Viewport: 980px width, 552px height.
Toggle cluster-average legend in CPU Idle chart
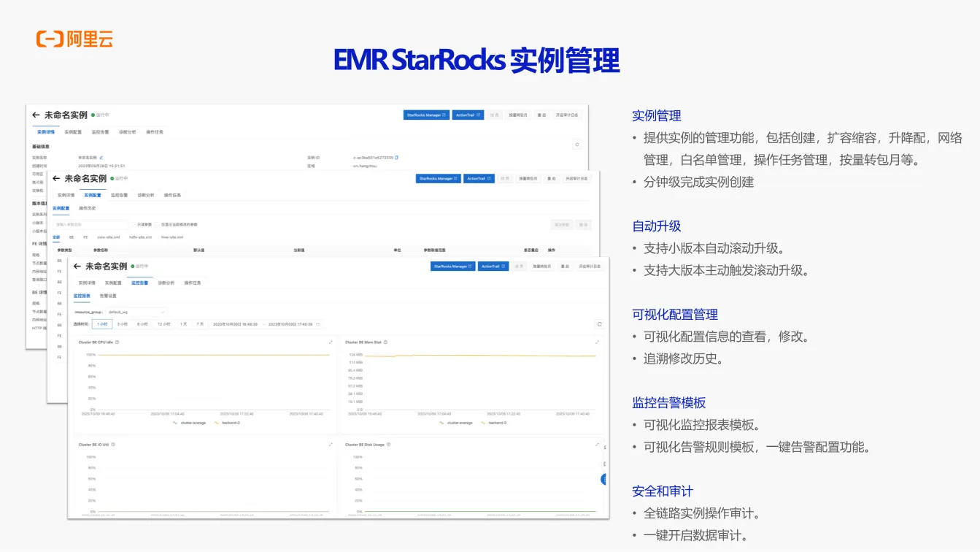[190, 423]
